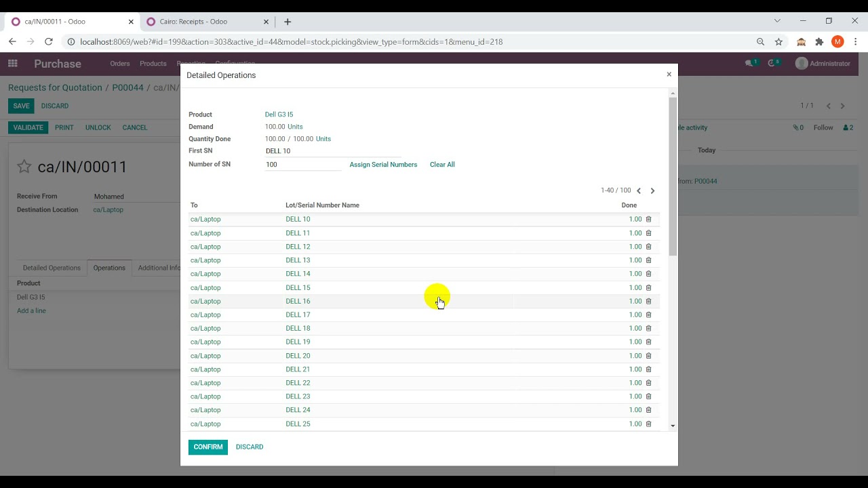Close the Detailed Operations dialog
868x488 pixels.
tap(669, 75)
